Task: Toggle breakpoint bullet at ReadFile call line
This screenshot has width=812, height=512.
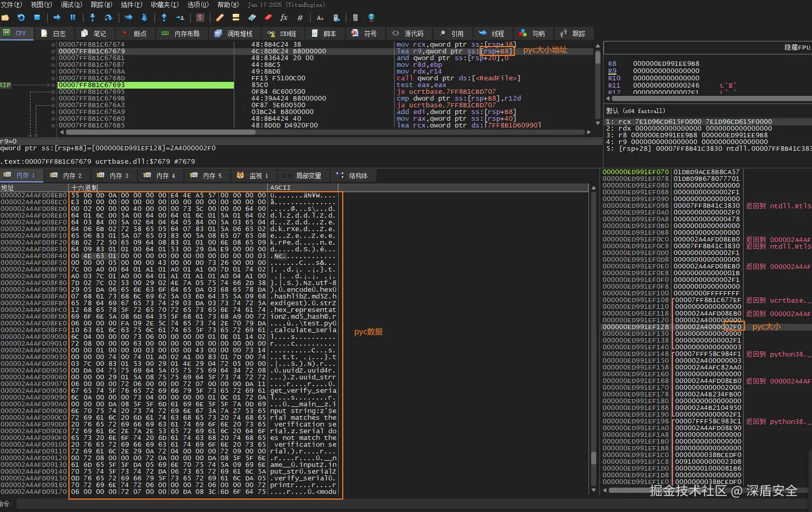Action: 53,78
